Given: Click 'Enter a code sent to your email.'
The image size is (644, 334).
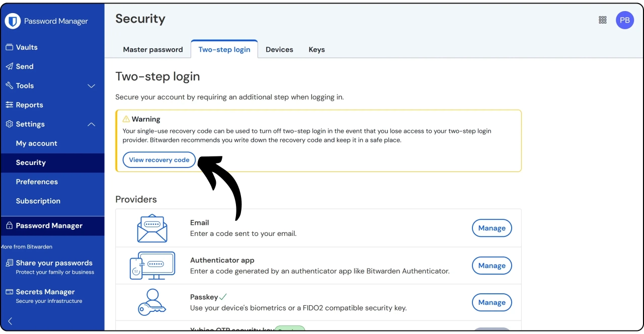Looking at the screenshot, I should [243, 233].
